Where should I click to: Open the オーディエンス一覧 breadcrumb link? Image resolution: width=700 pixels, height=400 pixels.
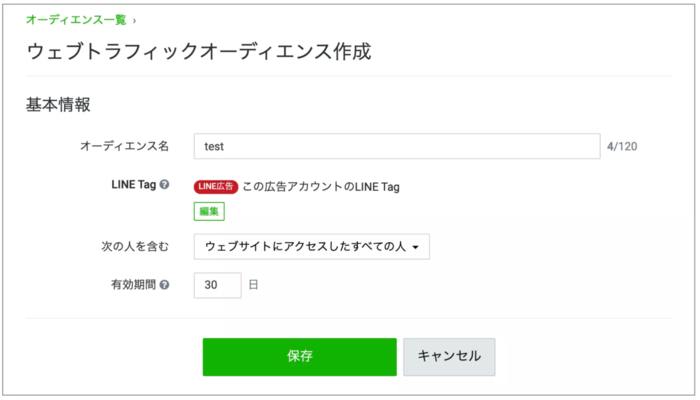(77, 19)
